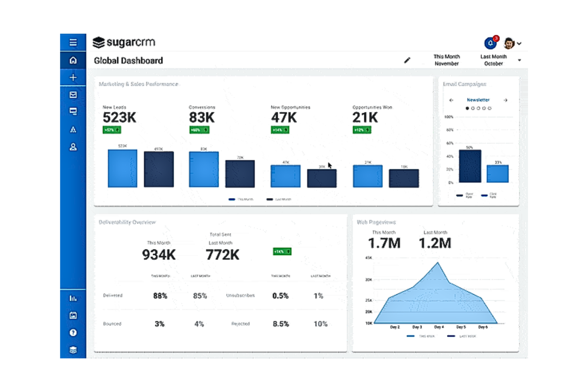
Task: Select the first carousel dot under Newsletter
Action: [x=467, y=108]
